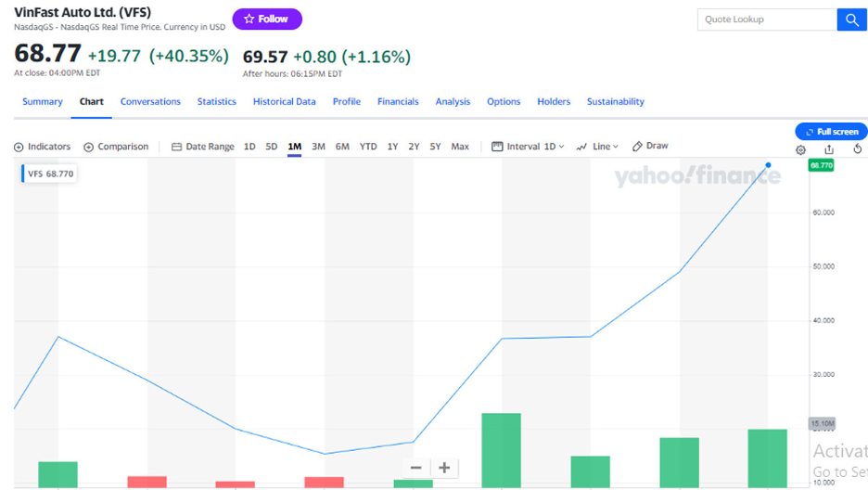The image size is (868, 490).
Task: Follow the VinFast Auto stock
Action: coord(267,19)
